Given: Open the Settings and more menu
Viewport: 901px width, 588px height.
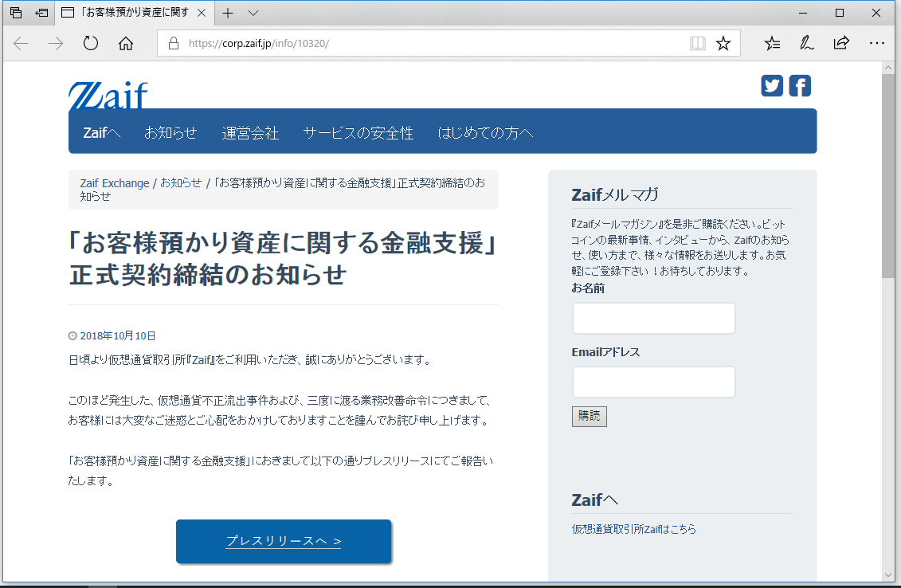Looking at the screenshot, I should [877, 43].
